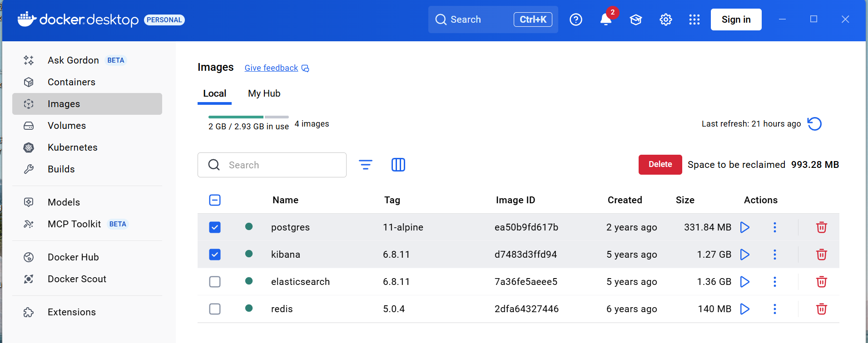Uncheck the kibana image checkbox
Viewport: 868px width, 343px height.
[215, 255]
